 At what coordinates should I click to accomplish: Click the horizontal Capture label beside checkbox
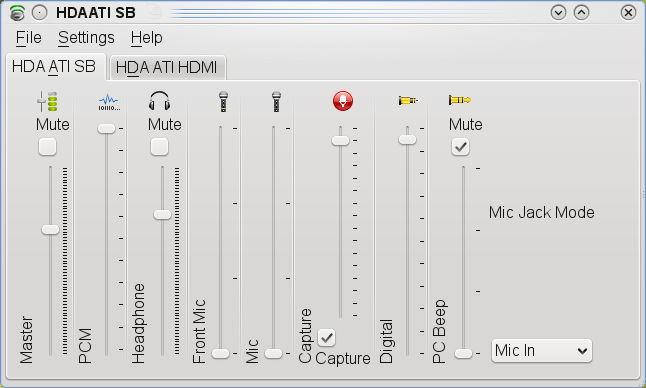click(343, 358)
